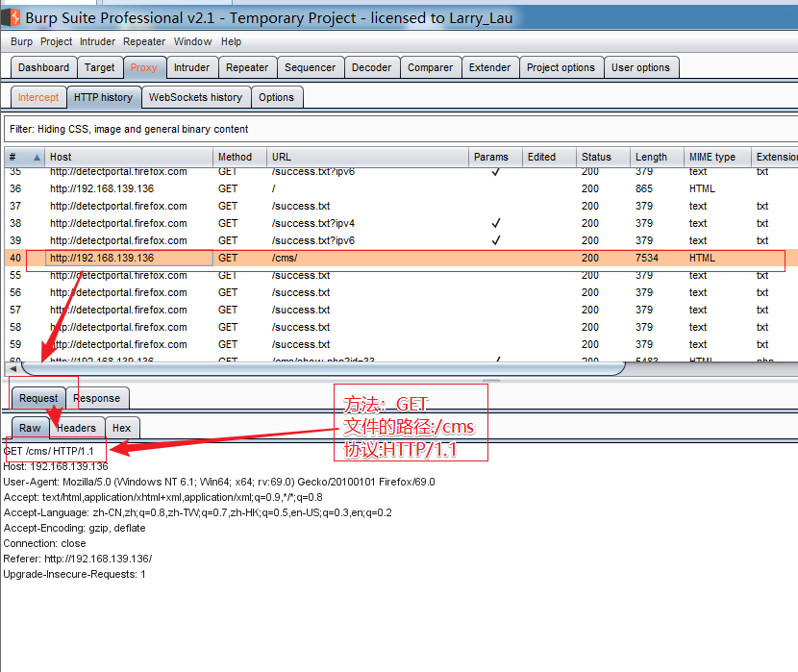
Task: Go to the Intruder tool tab
Action: [191, 67]
